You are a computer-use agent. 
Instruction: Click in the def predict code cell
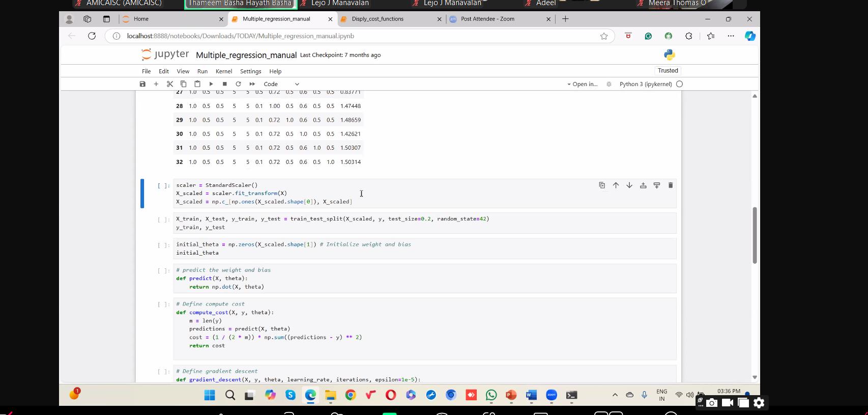click(424, 279)
